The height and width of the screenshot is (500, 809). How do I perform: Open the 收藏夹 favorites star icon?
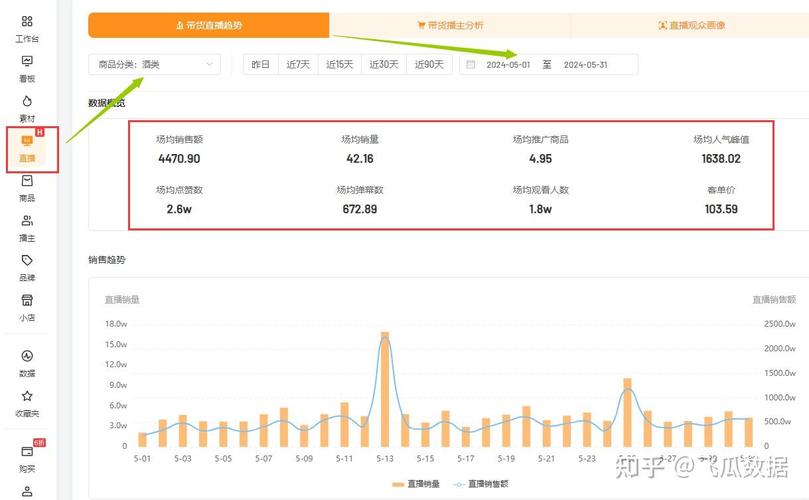[27, 396]
